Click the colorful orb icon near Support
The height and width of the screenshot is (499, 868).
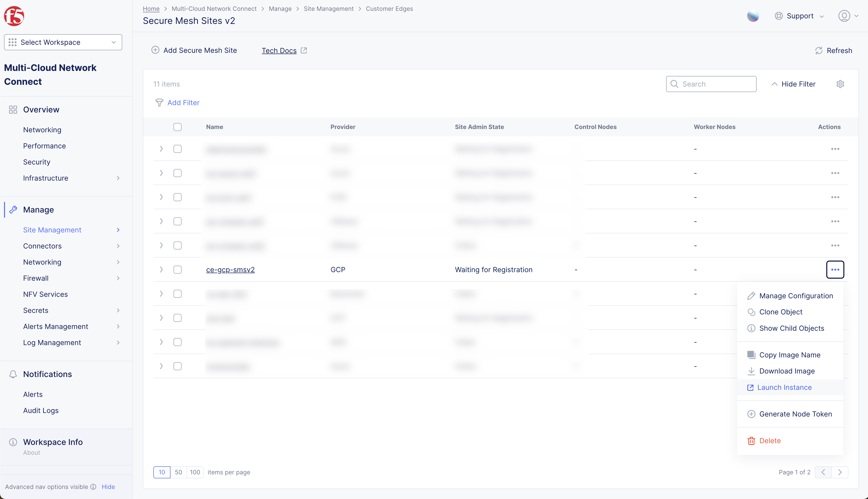pyautogui.click(x=753, y=16)
